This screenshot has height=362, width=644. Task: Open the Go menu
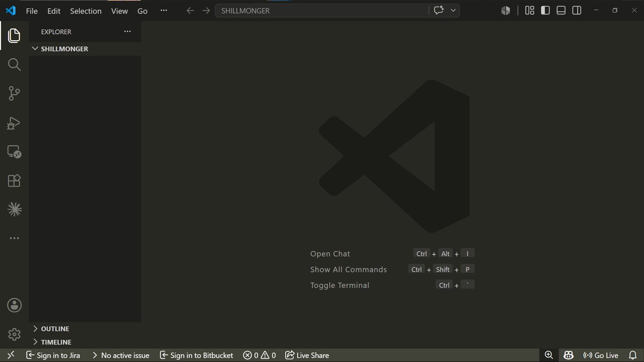[142, 11]
